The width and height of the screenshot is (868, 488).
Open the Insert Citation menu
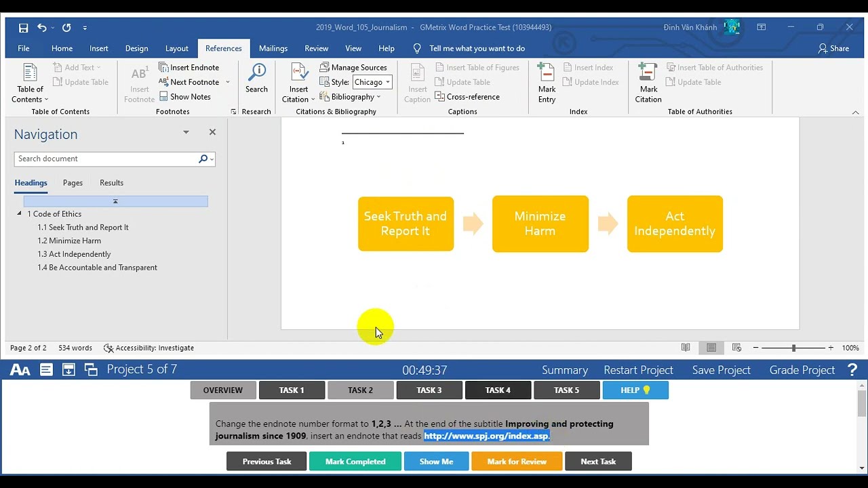[299, 83]
